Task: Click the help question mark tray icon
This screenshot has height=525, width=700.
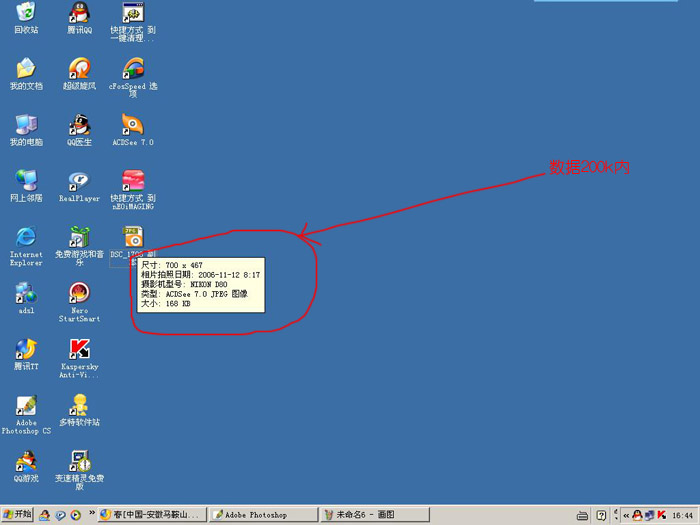Action: click(x=601, y=515)
